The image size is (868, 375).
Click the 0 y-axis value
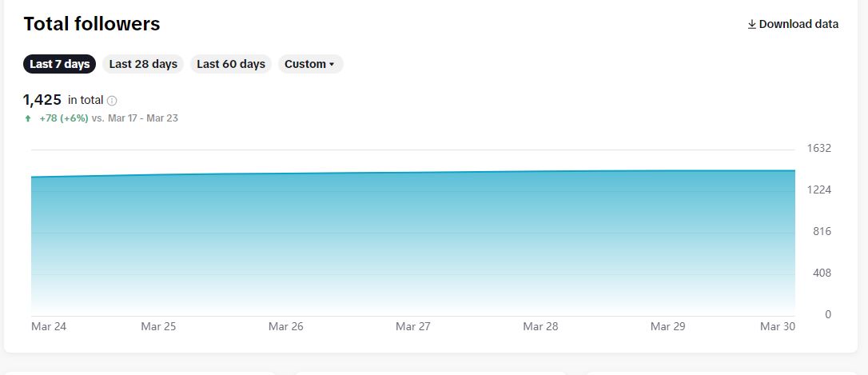click(x=828, y=314)
